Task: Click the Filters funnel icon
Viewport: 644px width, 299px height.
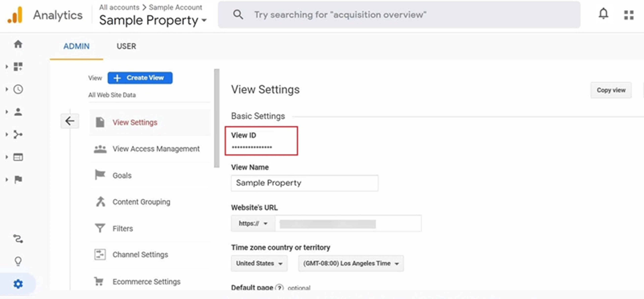Action: (100, 228)
